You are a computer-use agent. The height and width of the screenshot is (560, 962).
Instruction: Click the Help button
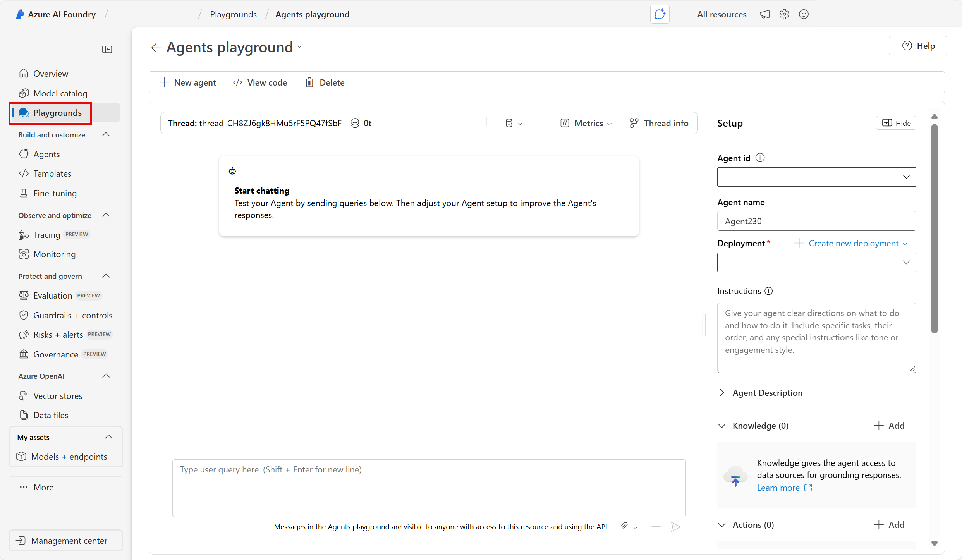[918, 46]
